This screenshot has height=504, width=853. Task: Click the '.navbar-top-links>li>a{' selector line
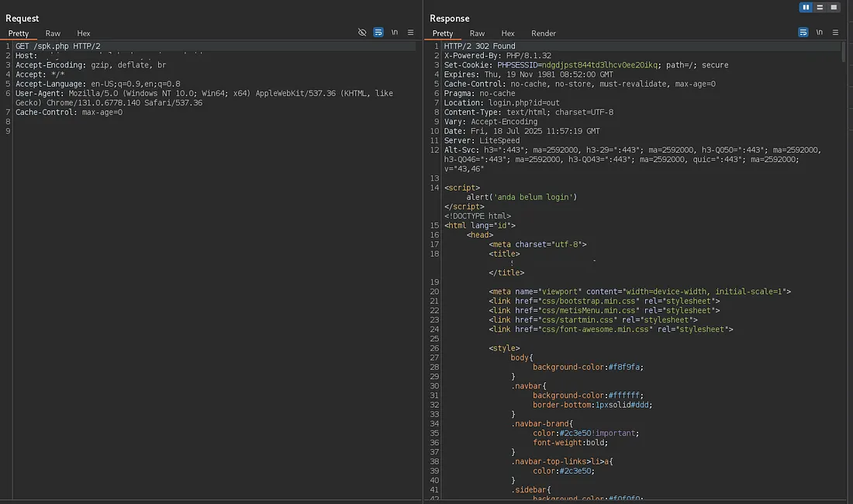coord(562,461)
